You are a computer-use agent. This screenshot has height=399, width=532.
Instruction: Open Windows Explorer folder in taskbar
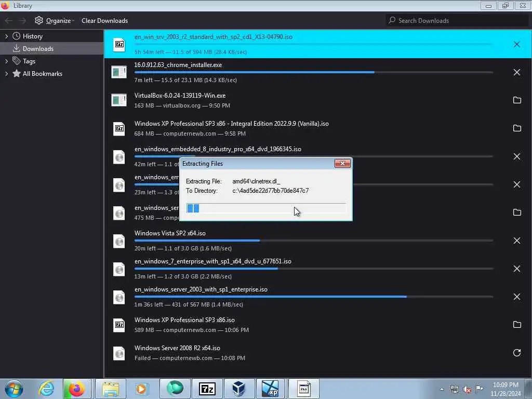pos(111,389)
